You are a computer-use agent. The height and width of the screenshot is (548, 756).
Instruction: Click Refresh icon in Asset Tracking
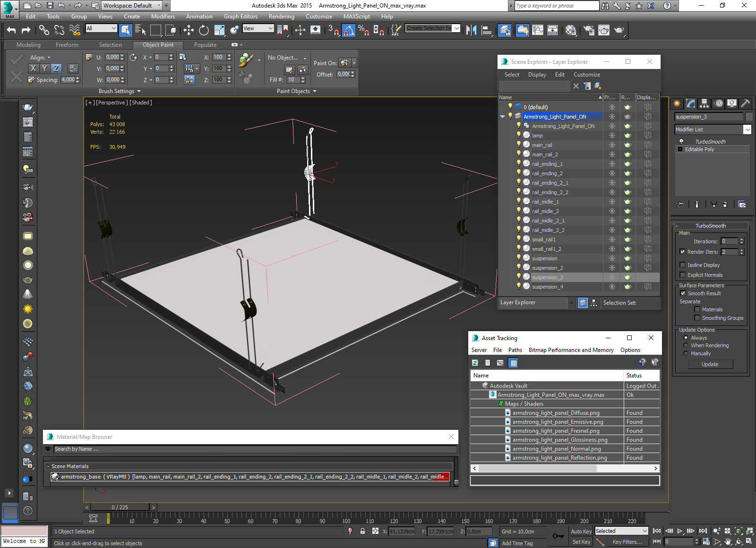[475, 363]
